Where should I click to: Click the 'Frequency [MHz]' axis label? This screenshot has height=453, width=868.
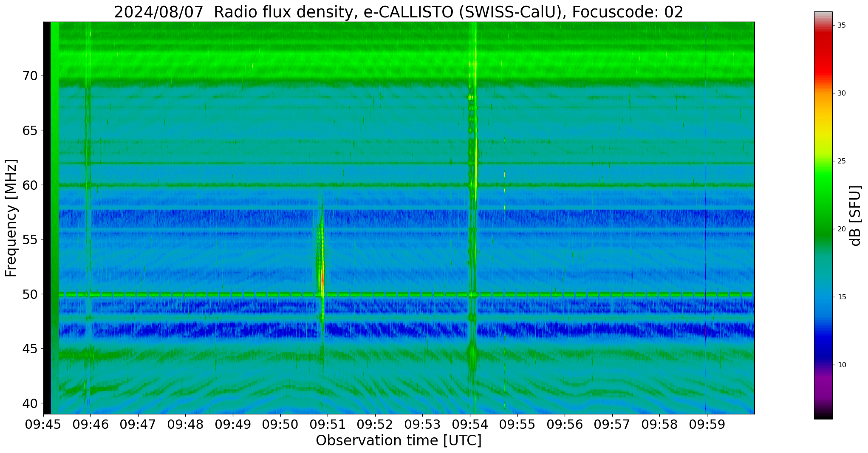[x=11, y=218]
